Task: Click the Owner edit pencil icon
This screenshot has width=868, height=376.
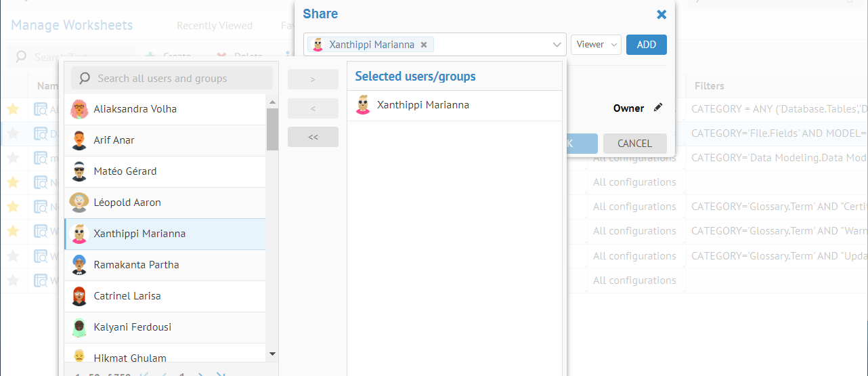Action: [x=658, y=108]
